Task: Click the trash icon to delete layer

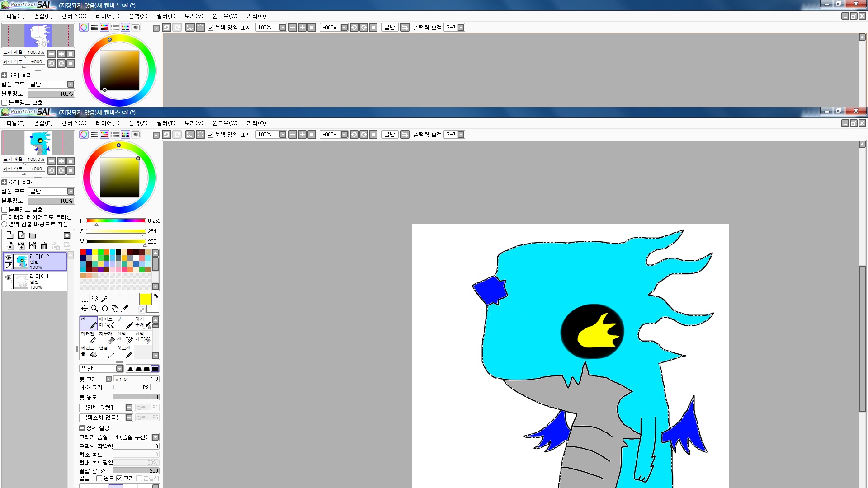Action: [44, 246]
